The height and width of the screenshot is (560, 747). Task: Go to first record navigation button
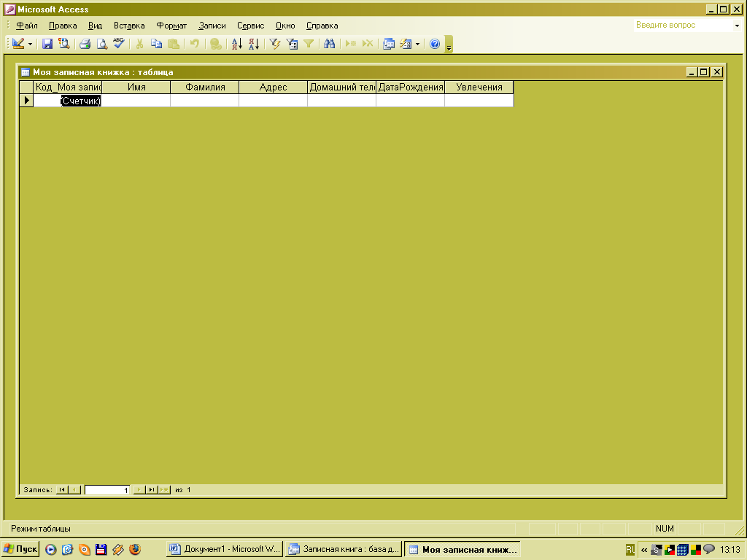tap(62, 489)
